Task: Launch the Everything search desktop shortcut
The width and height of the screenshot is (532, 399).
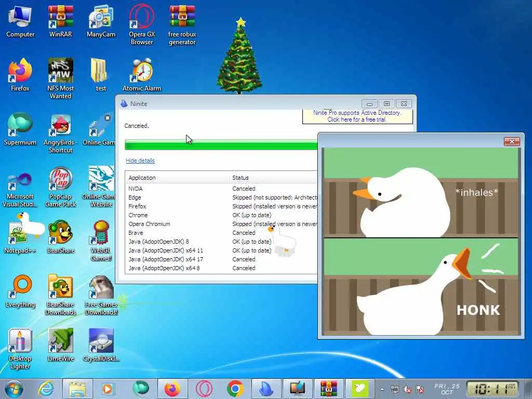Action: click(20, 291)
